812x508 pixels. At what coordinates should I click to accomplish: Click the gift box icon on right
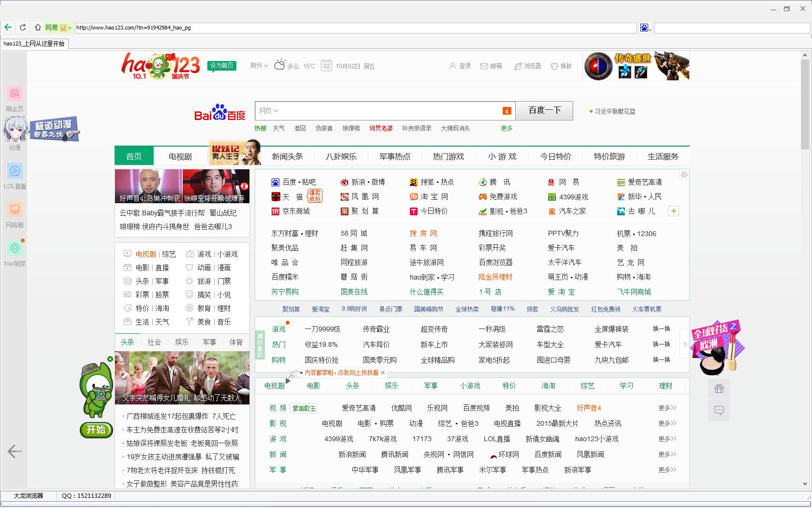[719, 388]
